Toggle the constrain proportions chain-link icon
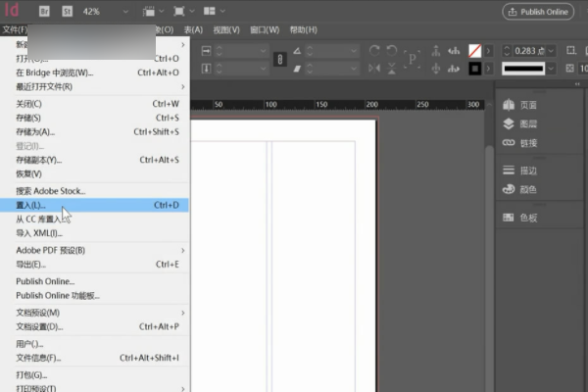Image resolution: width=588 pixels, height=392 pixels. click(x=278, y=59)
